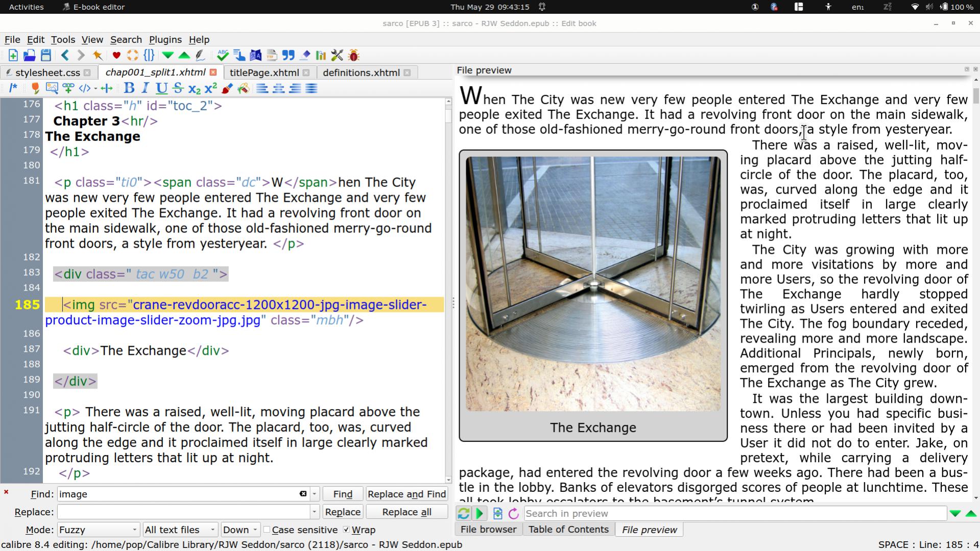Click the orange lifebuoy user manual icon
This screenshot has height=551, width=980.
133,56
